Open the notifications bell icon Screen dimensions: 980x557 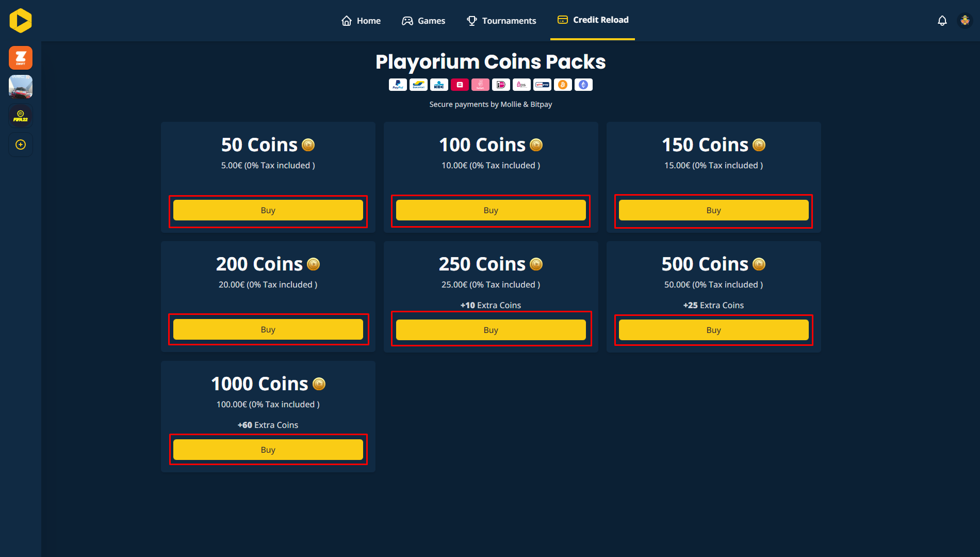pyautogui.click(x=942, y=21)
